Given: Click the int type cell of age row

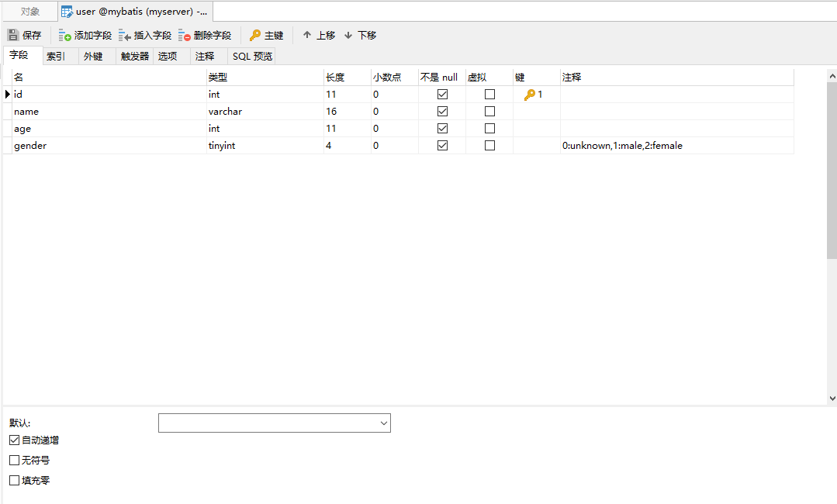Looking at the screenshot, I should click(x=265, y=129).
